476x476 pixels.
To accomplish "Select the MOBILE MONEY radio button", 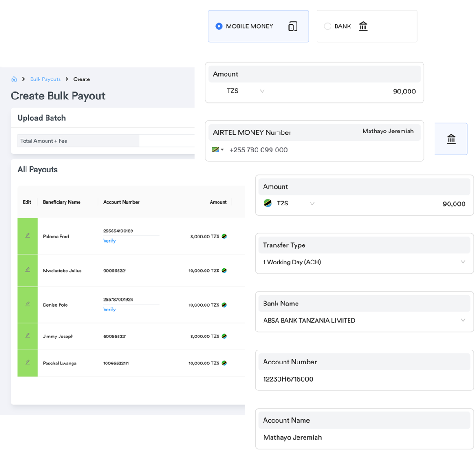I will click(x=219, y=26).
